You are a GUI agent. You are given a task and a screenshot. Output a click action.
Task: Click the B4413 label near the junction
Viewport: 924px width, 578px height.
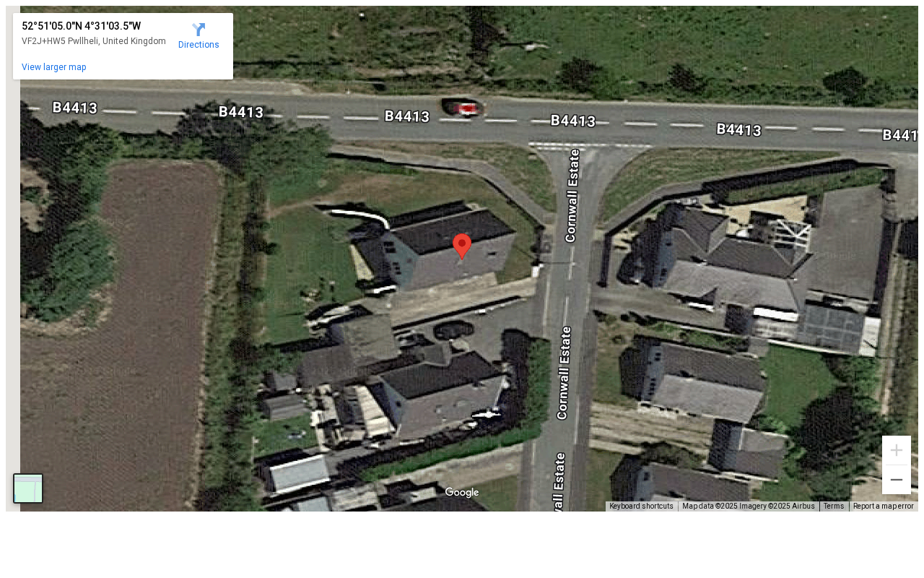click(x=573, y=121)
